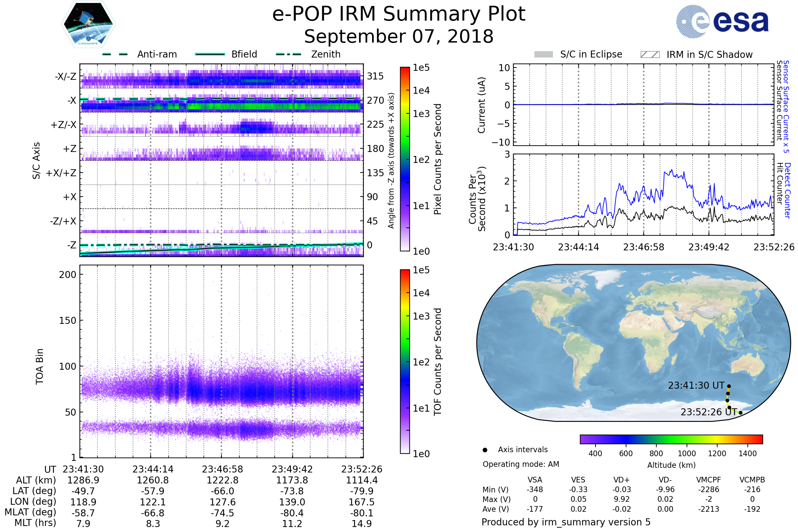Click the 23:52:26 UT track end point
This screenshot has height=532, width=798.
pos(740,413)
